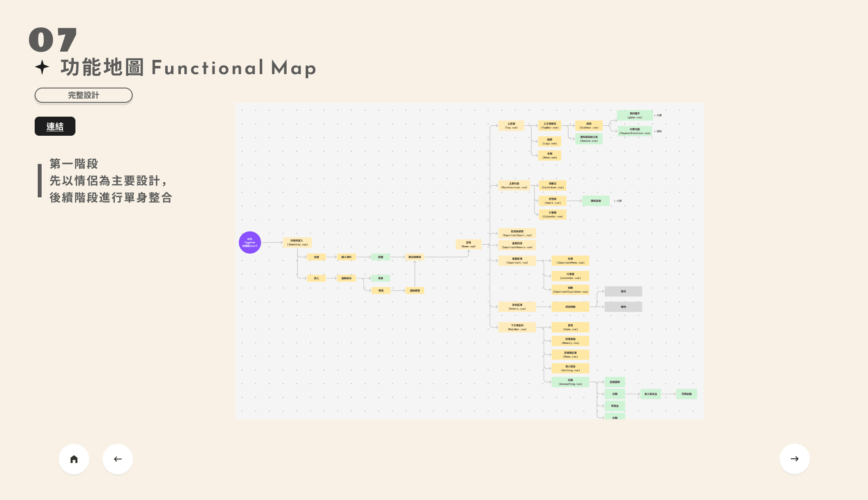The image size is (868, 500).
Task: Select the green game.vue node
Action: coord(635,115)
